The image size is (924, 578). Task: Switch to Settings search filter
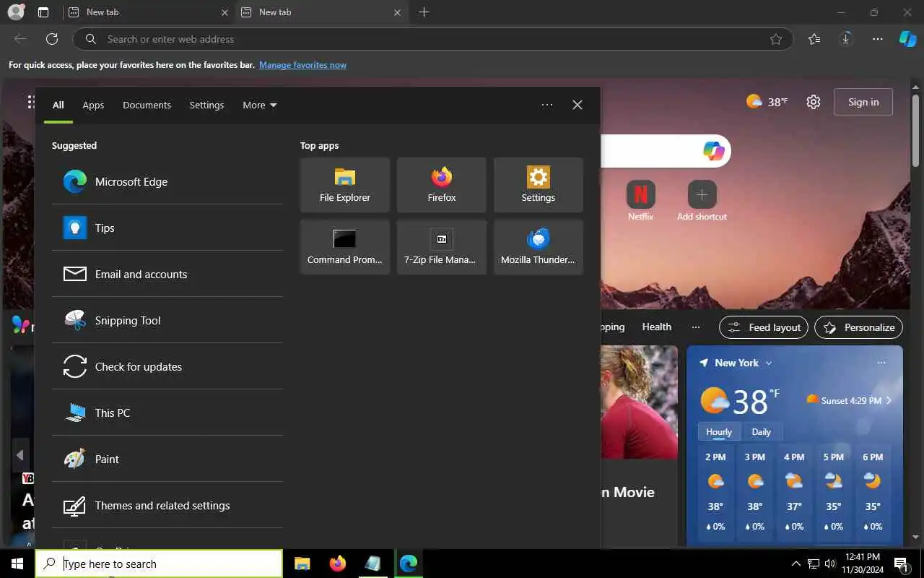point(206,105)
